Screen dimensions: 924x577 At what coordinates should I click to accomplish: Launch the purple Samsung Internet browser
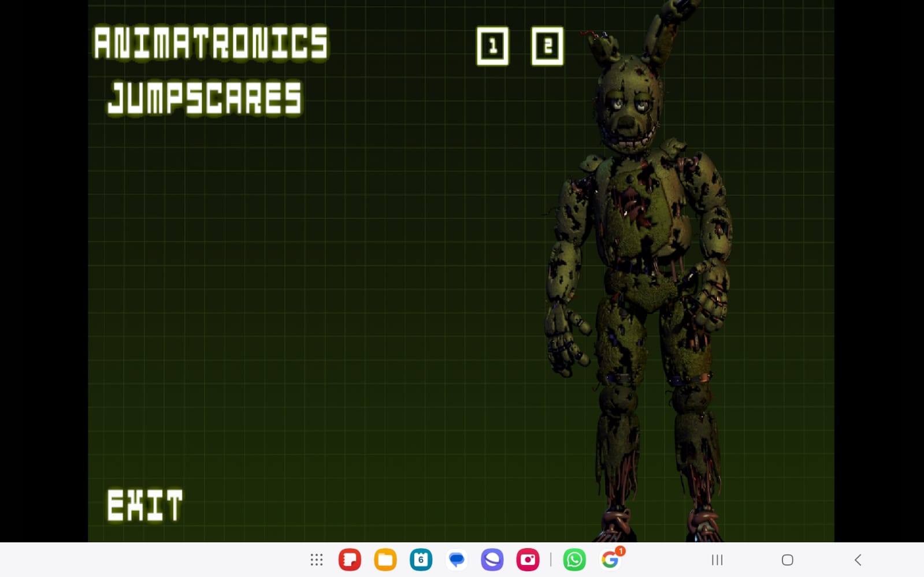[492, 560]
